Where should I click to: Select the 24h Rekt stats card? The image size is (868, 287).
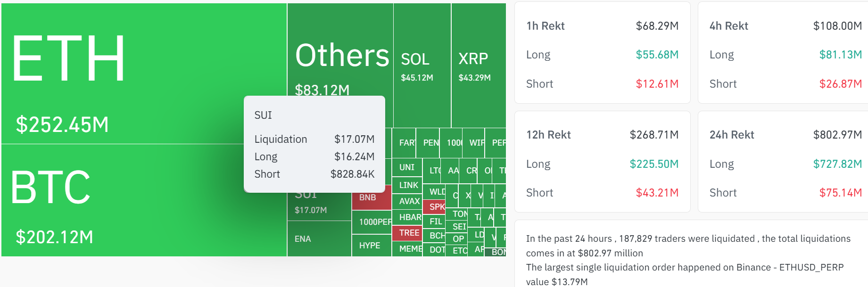783,162
